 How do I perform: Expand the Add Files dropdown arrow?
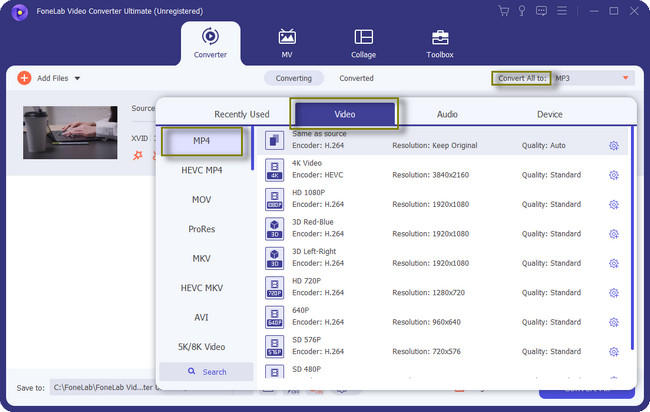77,78
